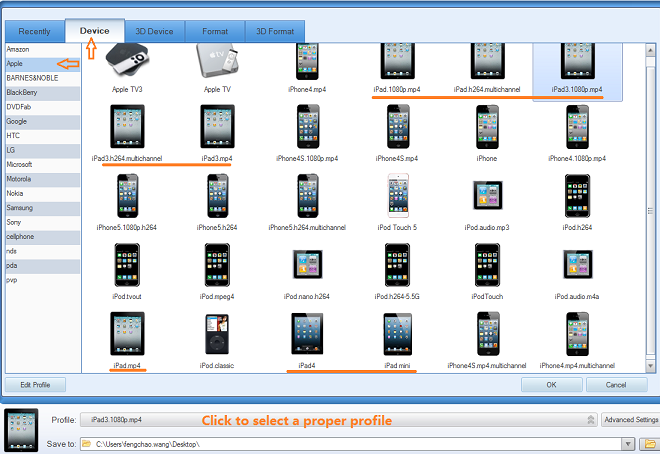Select the iPad3.mp4 profile
This screenshot has height=454, width=660.
[217, 126]
